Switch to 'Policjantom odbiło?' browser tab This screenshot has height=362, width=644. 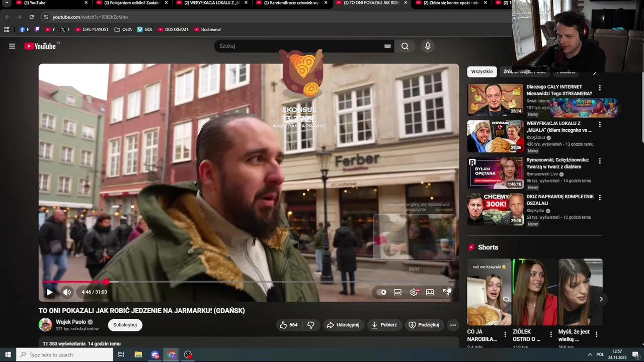coord(132,3)
